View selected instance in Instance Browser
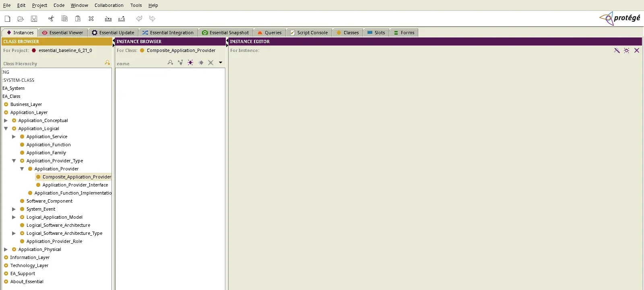Screen dimensions: 644x290 tap(170, 62)
